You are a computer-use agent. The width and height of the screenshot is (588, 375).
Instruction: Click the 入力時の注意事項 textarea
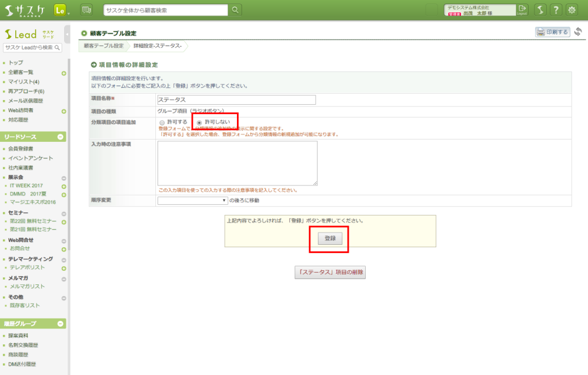click(238, 163)
